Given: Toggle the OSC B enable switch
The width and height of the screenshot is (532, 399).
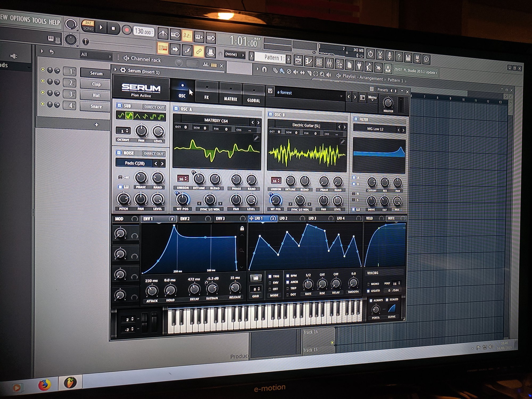Looking at the screenshot, I should coord(271,114).
